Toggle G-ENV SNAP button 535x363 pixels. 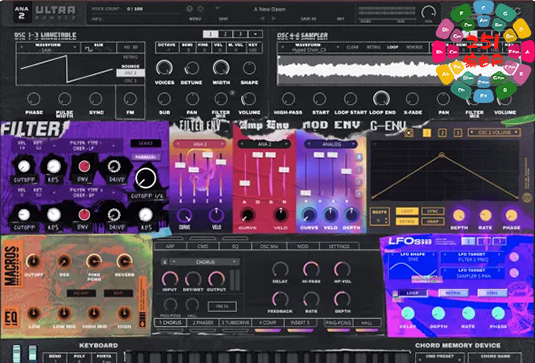tap(433, 221)
